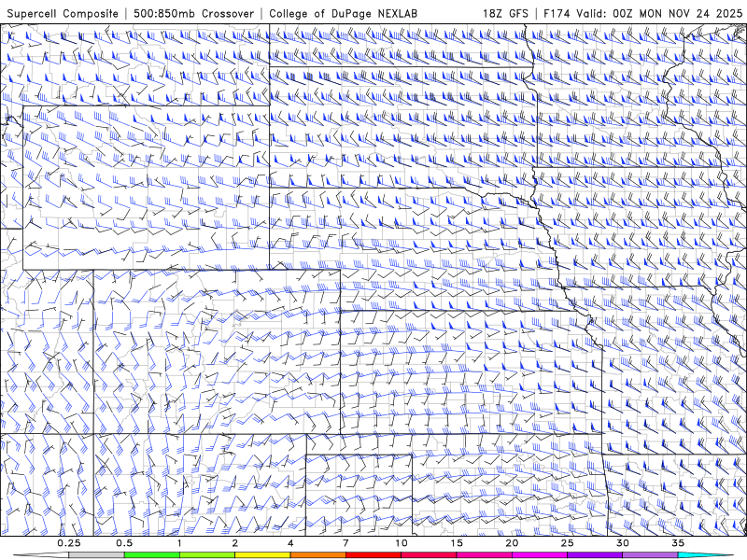Click the light purple 30–35 colorbar segment

(x=650, y=555)
